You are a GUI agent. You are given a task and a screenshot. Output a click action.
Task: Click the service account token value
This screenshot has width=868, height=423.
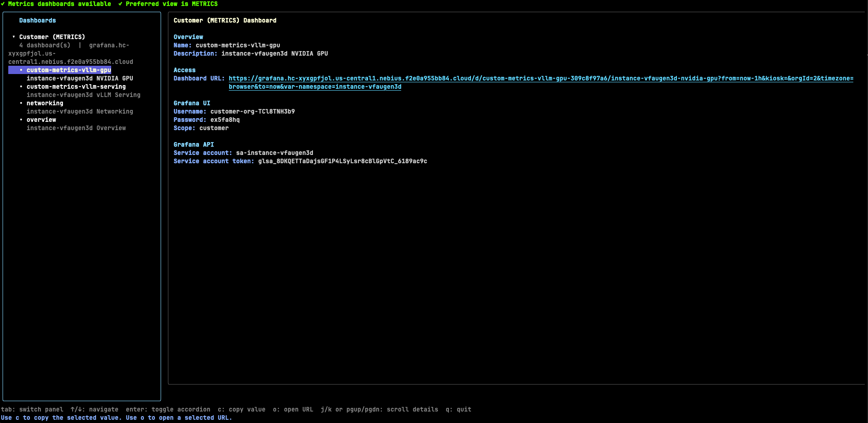342,161
